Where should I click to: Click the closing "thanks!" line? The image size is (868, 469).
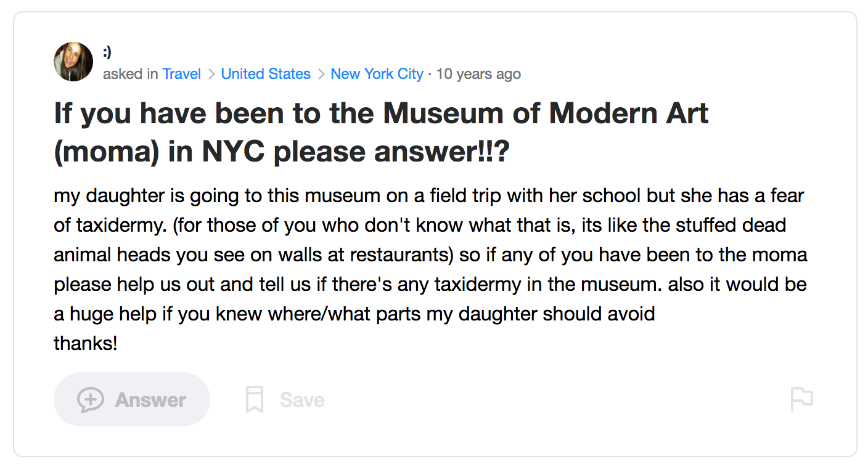[85, 343]
